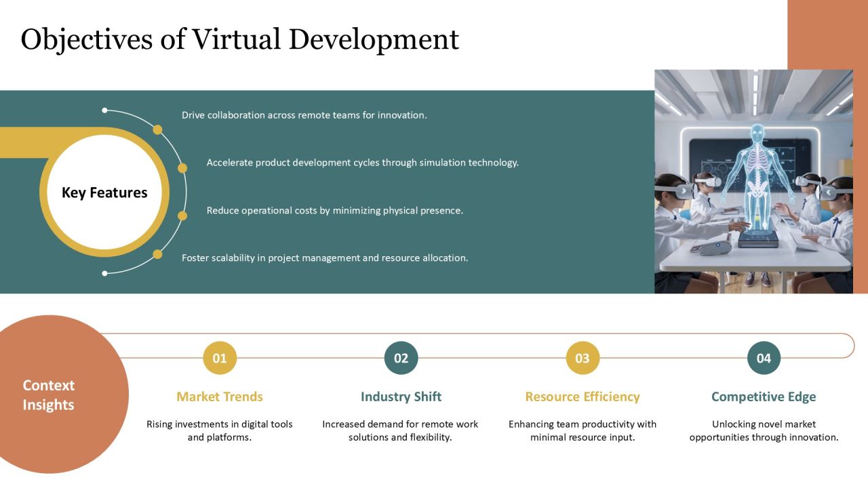Viewport: 868px width, 488px height.
Task: Select the 'Industry Shift' heading
Action: (x=401, y=396)
